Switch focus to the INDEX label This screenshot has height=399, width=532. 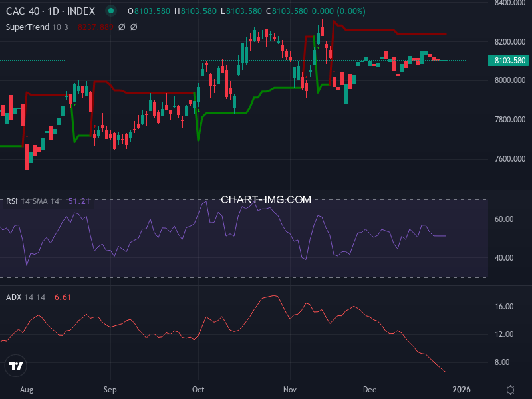click(x=80, y=11)
